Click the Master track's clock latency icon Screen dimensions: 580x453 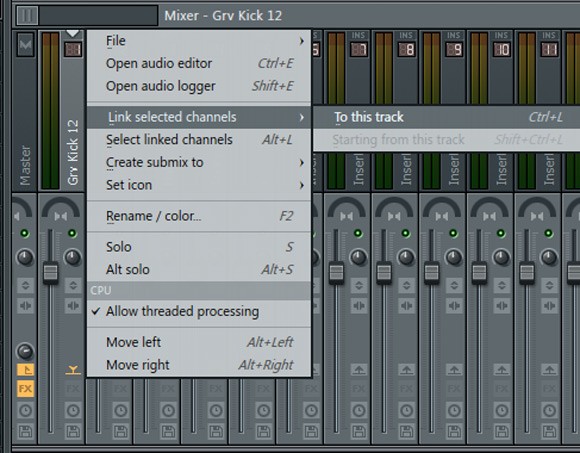25,410
